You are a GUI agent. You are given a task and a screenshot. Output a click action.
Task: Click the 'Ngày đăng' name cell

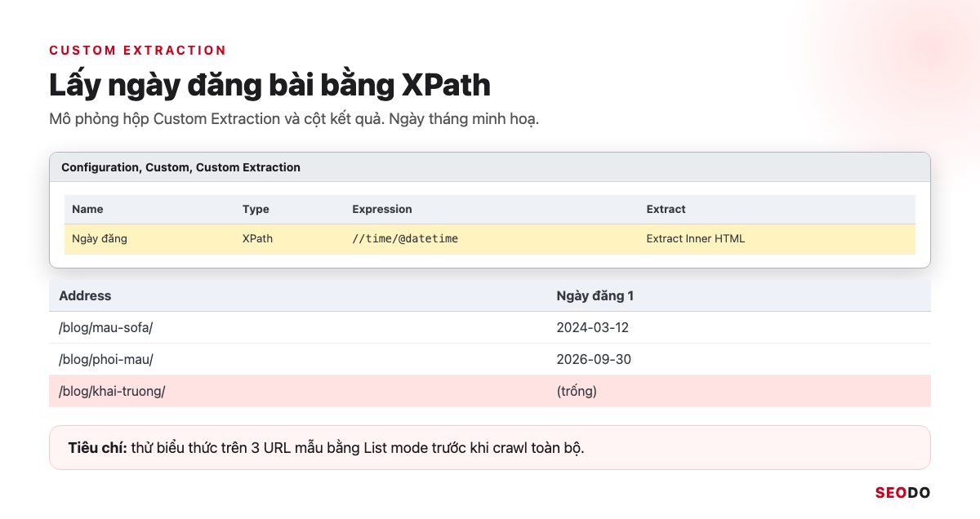point(100,239)
